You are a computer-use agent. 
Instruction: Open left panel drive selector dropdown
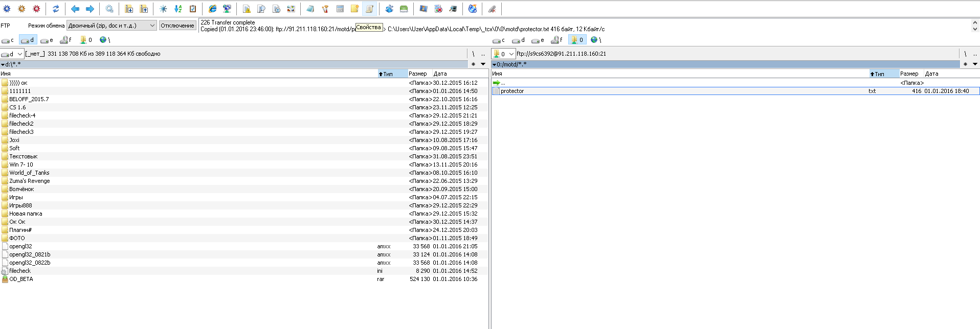[x=12, y=54]
